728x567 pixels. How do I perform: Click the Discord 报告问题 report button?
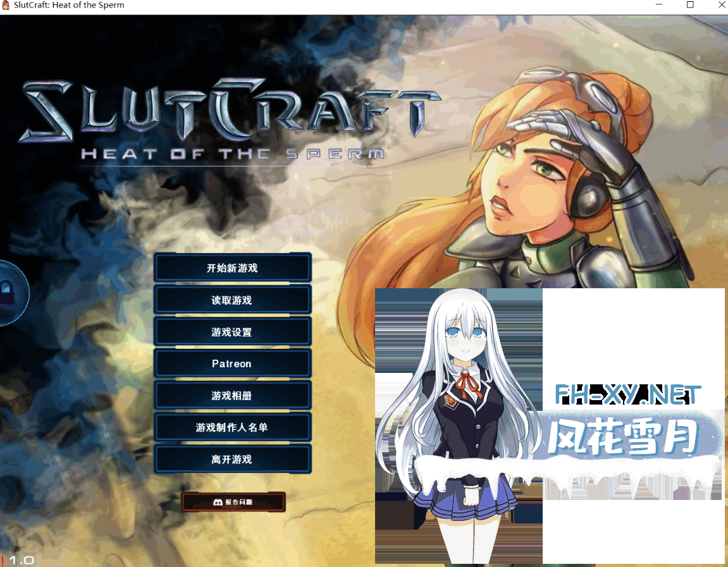[x=233, y=502]
